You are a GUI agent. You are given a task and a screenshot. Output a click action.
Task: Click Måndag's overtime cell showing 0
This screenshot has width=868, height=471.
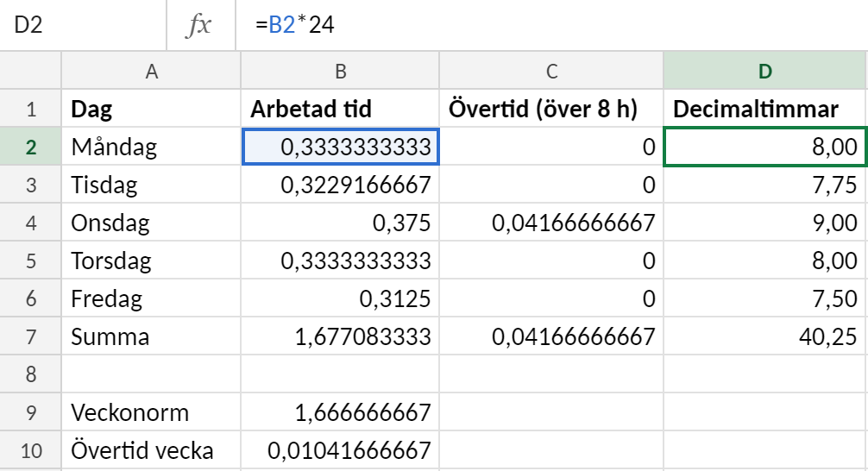(551, 147)
